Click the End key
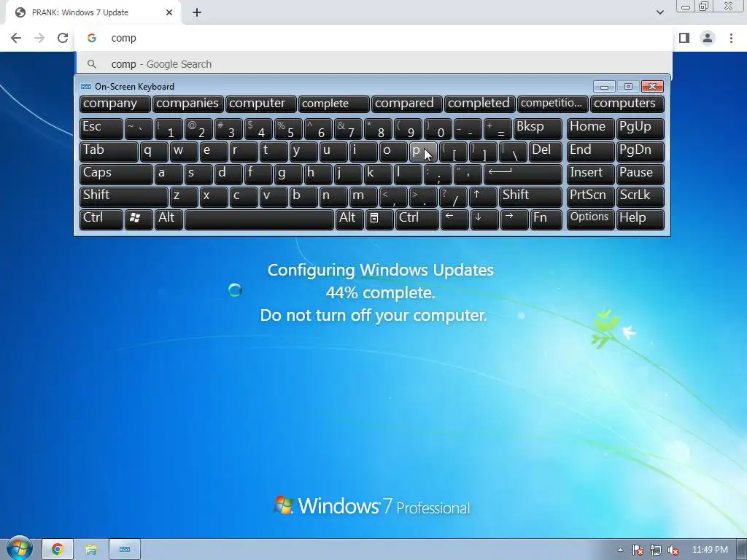The image size is (747, 560). [x=590, y=152]
